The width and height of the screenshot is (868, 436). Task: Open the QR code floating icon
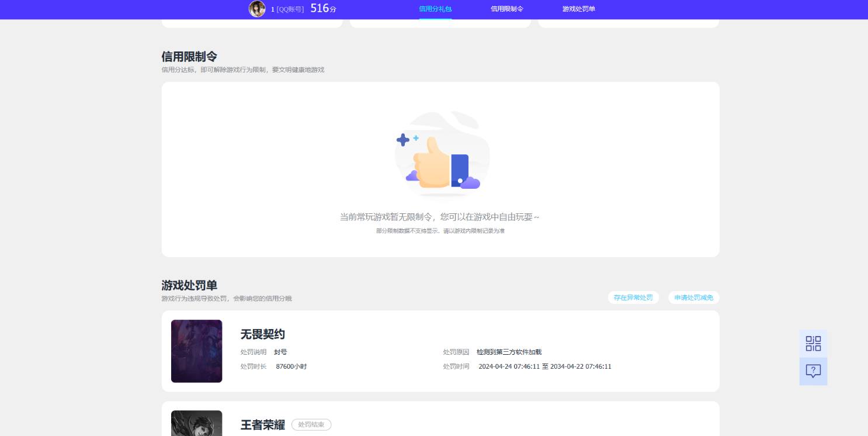pos(813,344)
